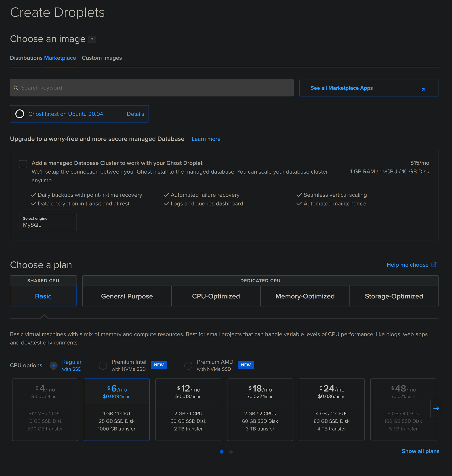Viewport: 452px width, 476px height.
Task: Click the external arrow icon in Marketplace Apps button
Action: [423, 89]
